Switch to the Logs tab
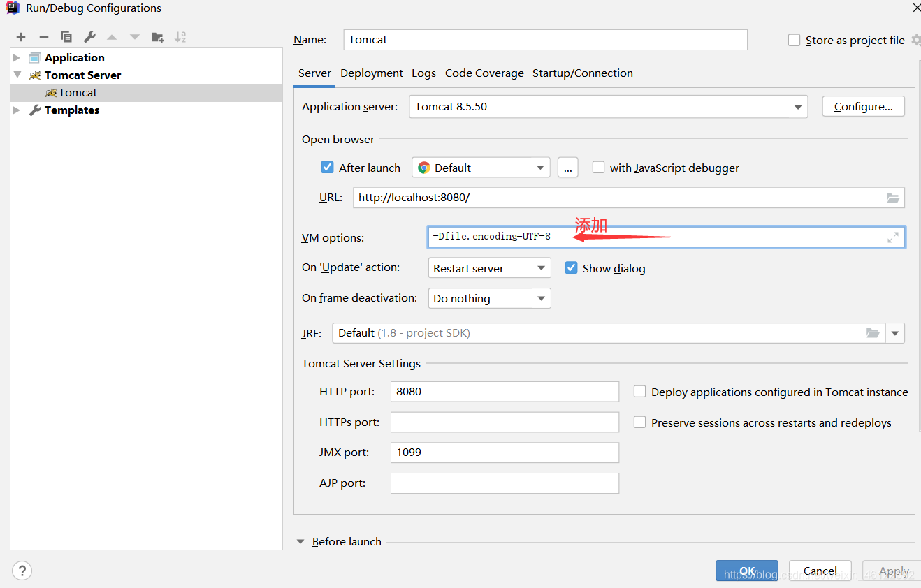This screenshot has height=588, width=921. click(x=423, y=73)
